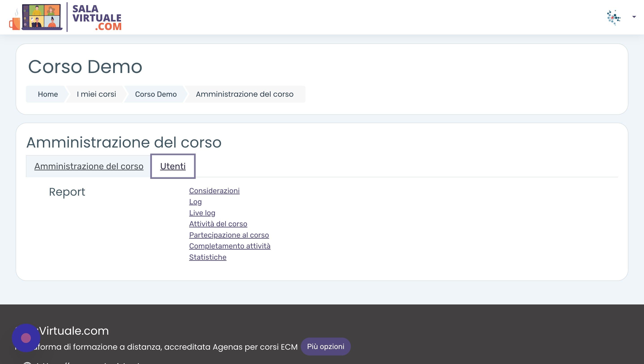This screenshot has width=644, height=364.
Task: Open the Log report link
Action: point(195,202)
